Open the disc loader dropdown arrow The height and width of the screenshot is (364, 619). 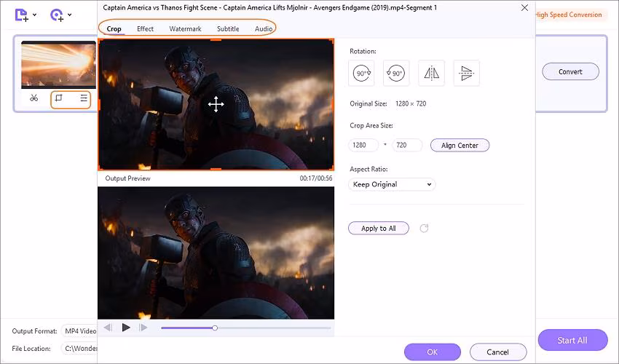point(69,15)
